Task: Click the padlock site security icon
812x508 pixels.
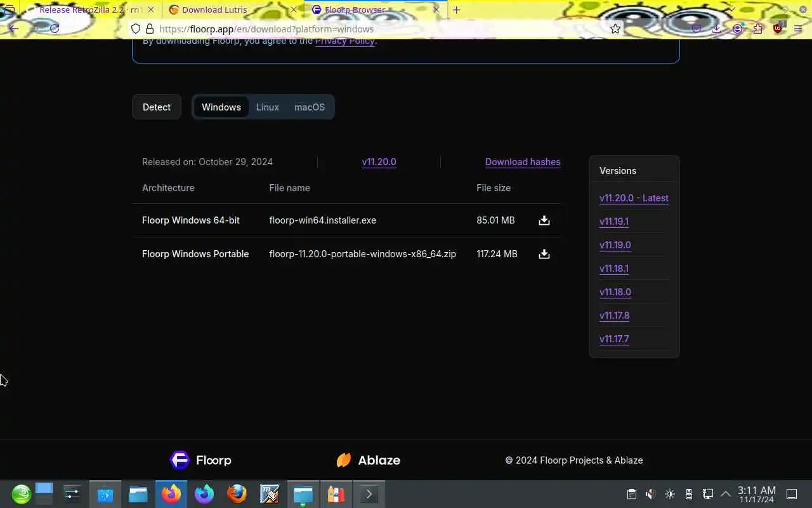Action: click(x=150, y=29)
